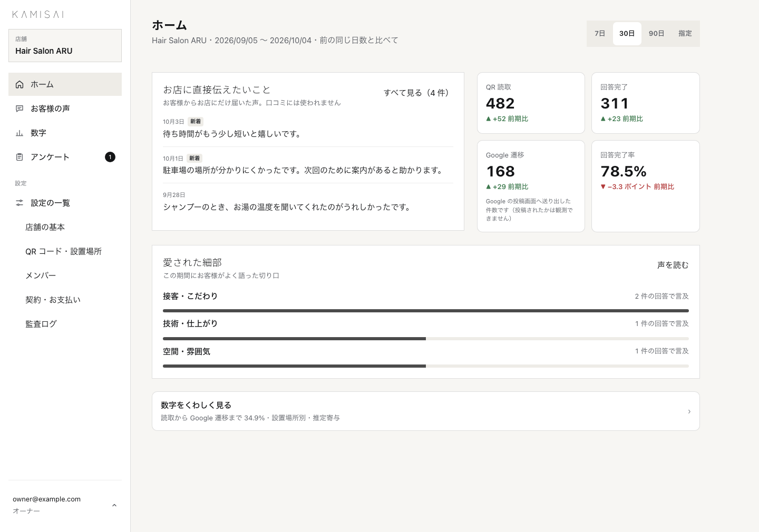Expand the owner account menu chevron
This screenshot has width=759, height=532.
tap(114, 505)
